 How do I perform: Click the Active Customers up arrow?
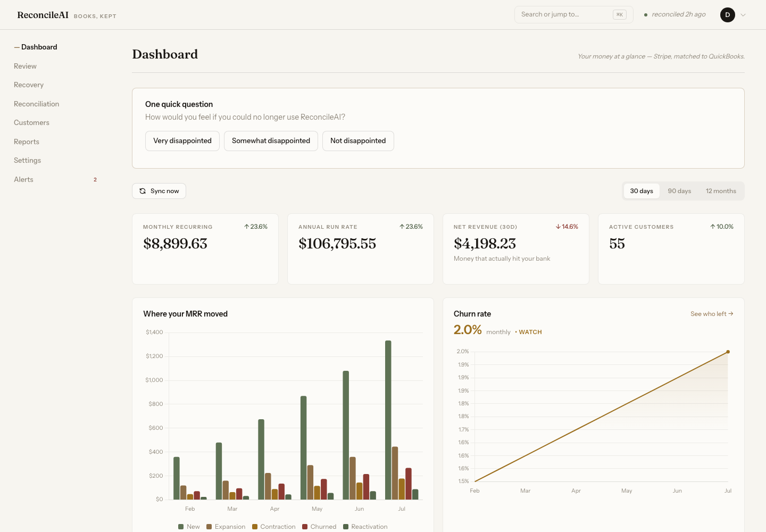[x=713, y=227]
